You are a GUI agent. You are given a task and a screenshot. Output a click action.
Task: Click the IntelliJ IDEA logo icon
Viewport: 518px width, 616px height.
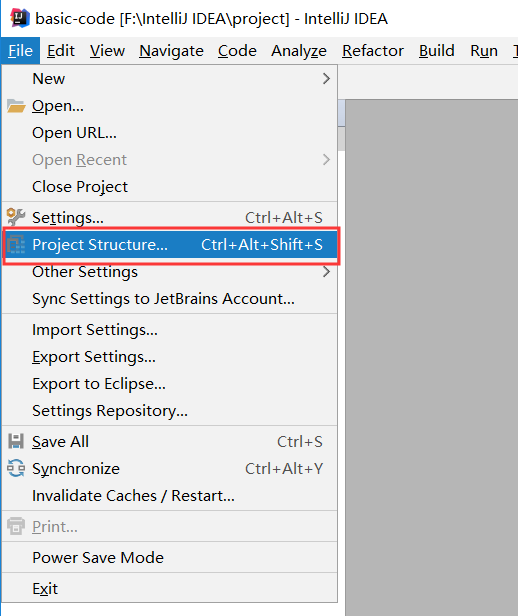pyautogui.click(x=20, y=18)
